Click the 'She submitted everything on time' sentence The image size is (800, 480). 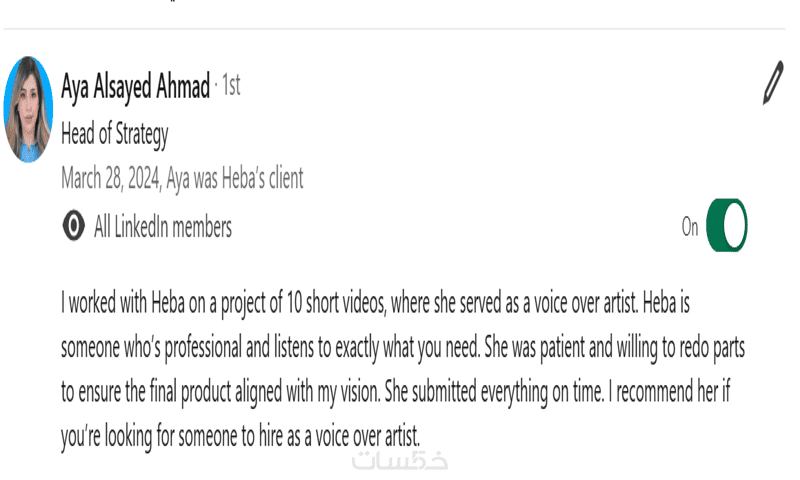tap(494, 392)
